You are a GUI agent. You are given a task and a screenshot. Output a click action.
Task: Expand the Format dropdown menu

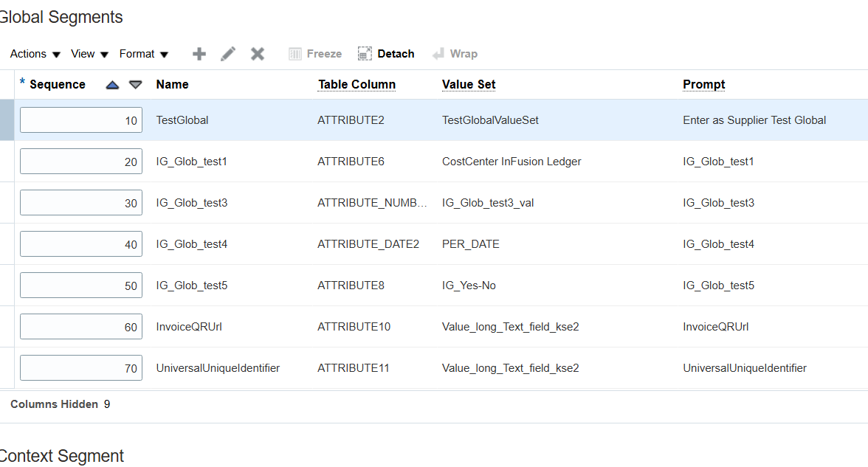(x=144, y=54)
